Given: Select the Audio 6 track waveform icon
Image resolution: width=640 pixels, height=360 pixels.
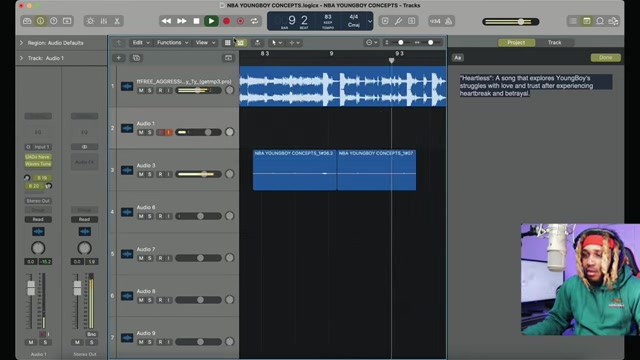Looking at the screenshot, I should point(127,212).
